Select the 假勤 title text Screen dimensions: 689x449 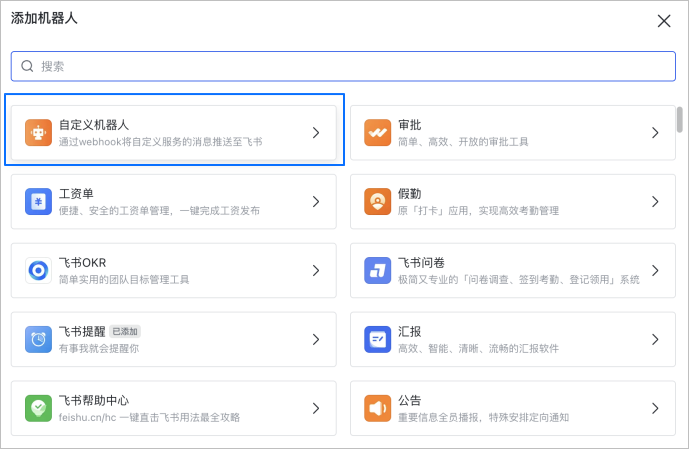[x=410, y=194]
